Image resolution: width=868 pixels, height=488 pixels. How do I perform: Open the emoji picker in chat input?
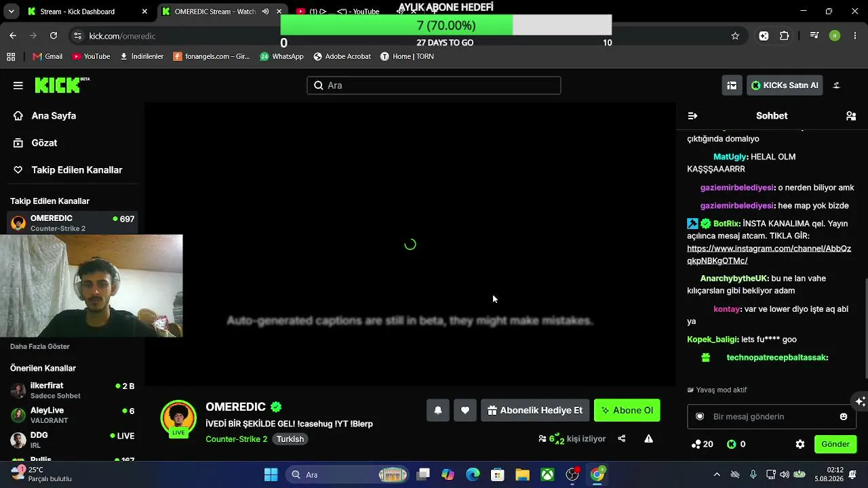pos(844,417)
